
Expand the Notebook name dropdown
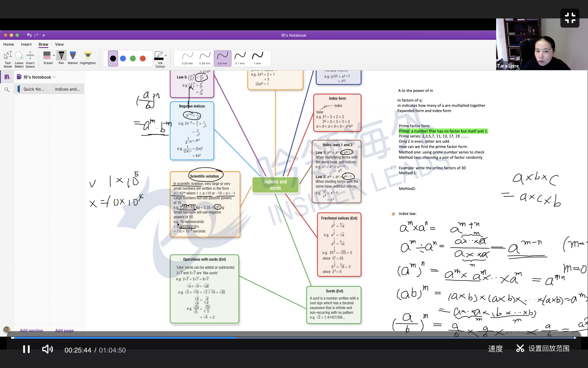pyautogui.click(x=54, y=77)
